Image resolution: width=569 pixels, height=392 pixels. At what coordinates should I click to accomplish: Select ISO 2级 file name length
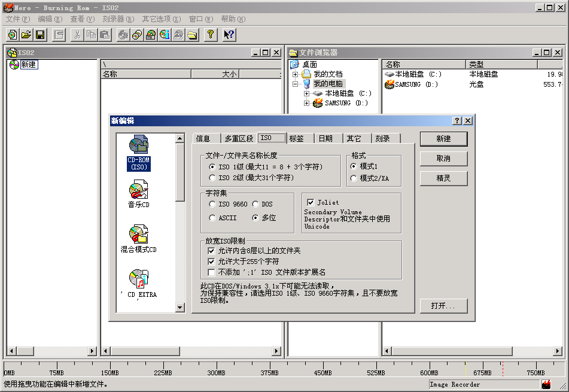[x=212, y=178]
